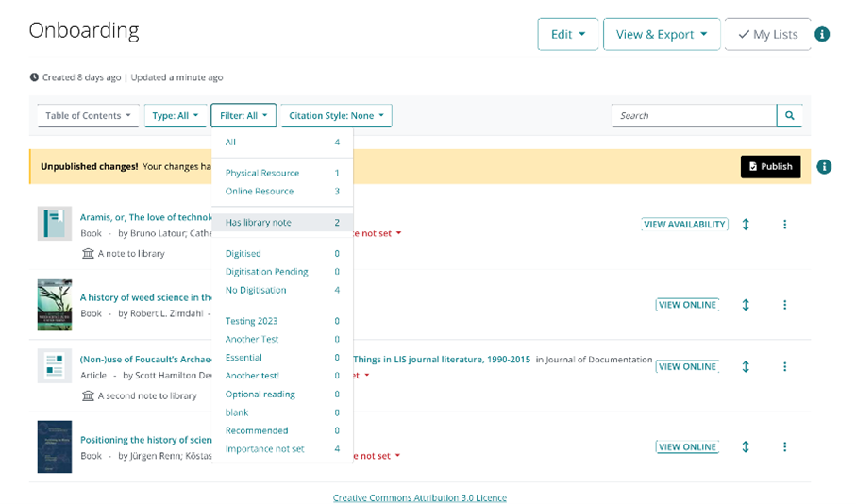Click move arrows for weed science book
Viewport: 856px width, 504px height.
[746, 305]
